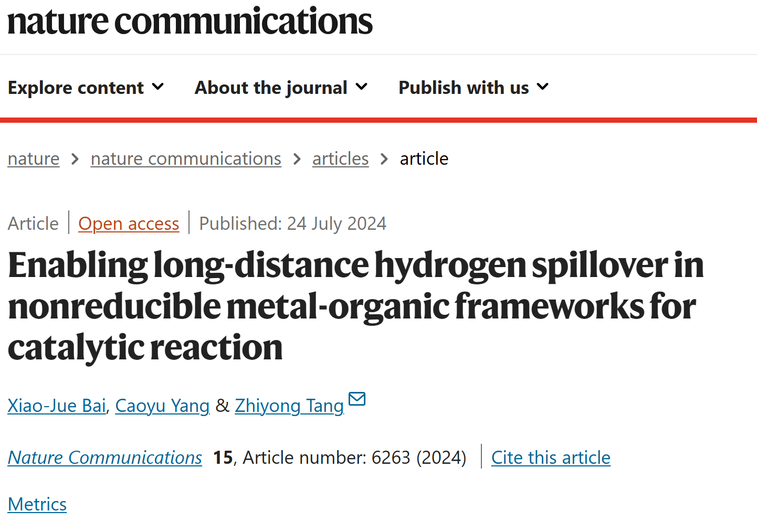Screen dimensions: 757x532
Task: Click chevron arrow beside About the journal
Action: pos(361,87)
